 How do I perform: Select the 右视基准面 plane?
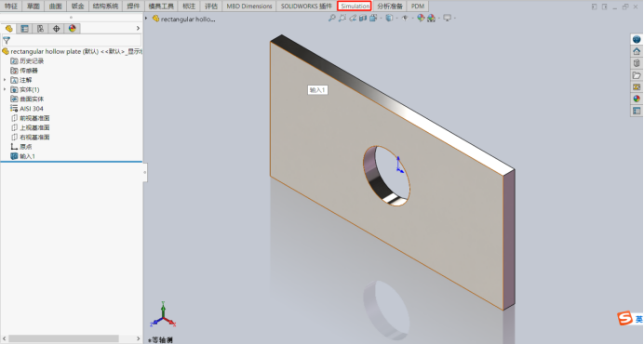[30, 137]
